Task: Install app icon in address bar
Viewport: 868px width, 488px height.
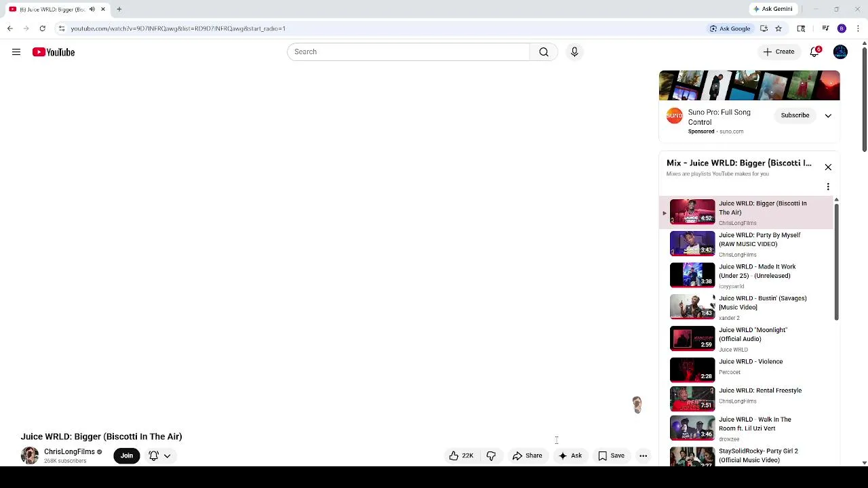Action: pyautogui.click(x=764, y=28)
